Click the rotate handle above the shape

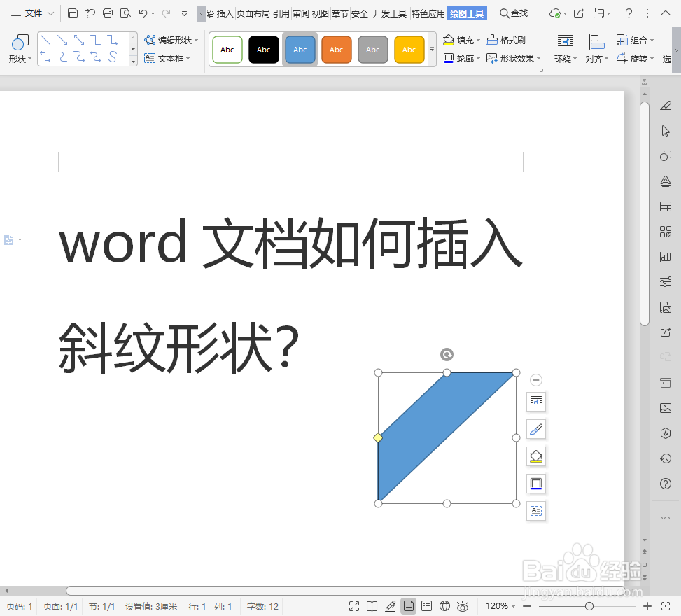(x=447, y=354)
